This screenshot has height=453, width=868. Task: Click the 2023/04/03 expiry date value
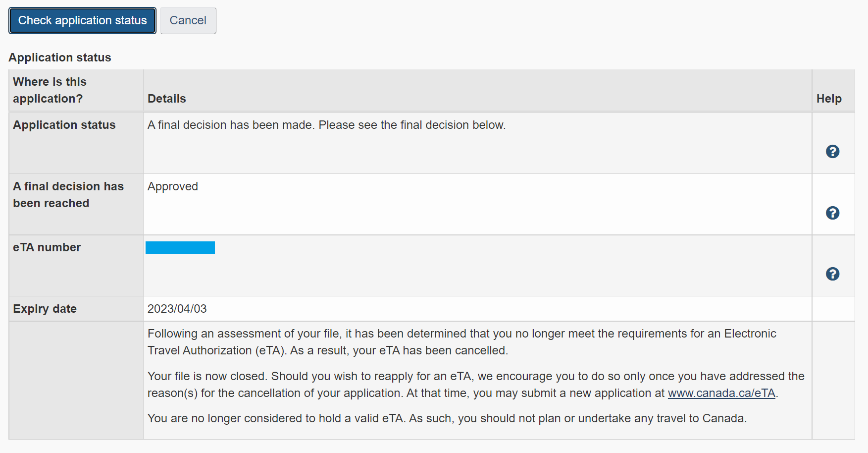coord(177,309)
